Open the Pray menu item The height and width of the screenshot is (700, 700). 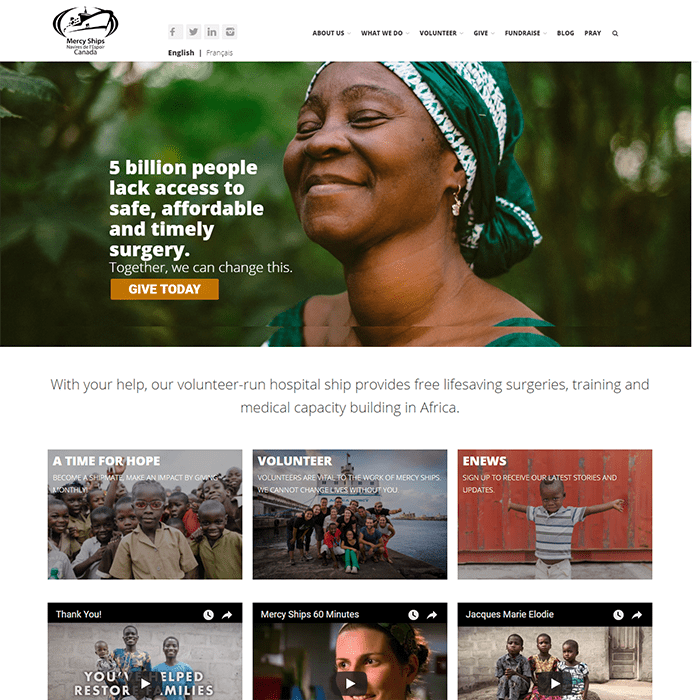point(592,33)
